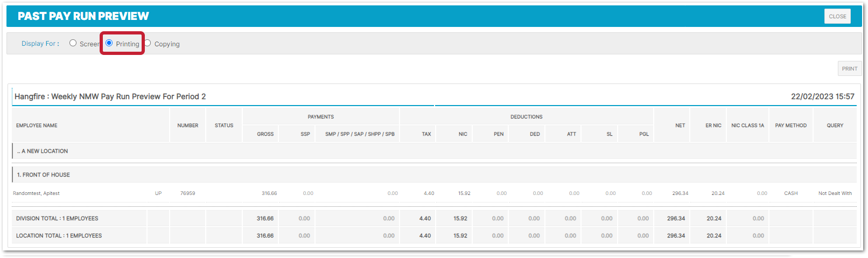Click the STATUS column header
The width and height of the screenshot is (868, 258).
[x=224, y=125]
